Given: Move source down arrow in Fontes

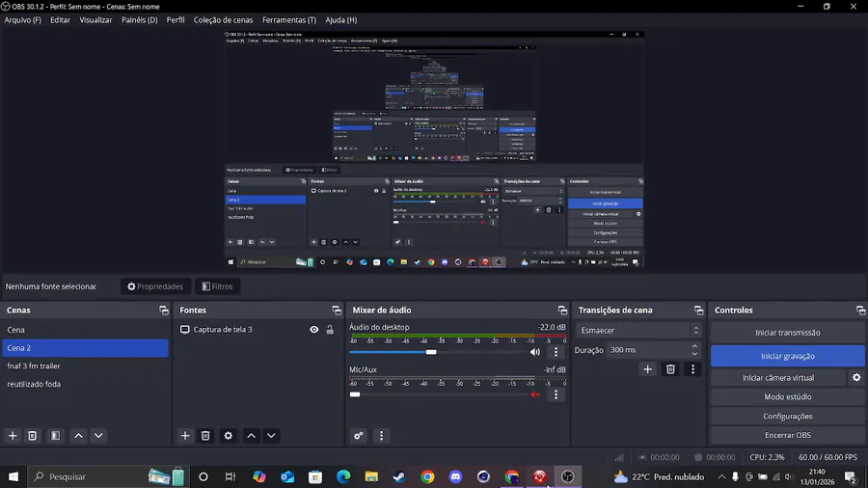Looking at the screenshot, I should (x=271, y=435).
